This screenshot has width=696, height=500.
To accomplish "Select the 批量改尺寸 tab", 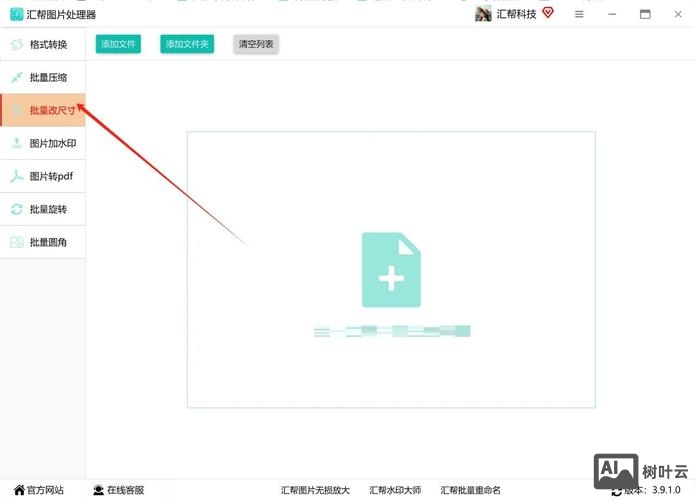I will (x=43, y=110).
